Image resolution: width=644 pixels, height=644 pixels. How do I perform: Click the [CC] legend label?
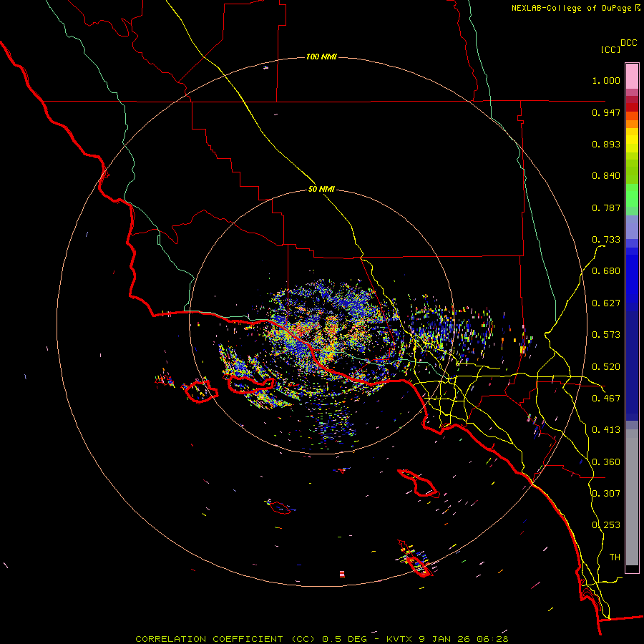[x=610, y=49]
